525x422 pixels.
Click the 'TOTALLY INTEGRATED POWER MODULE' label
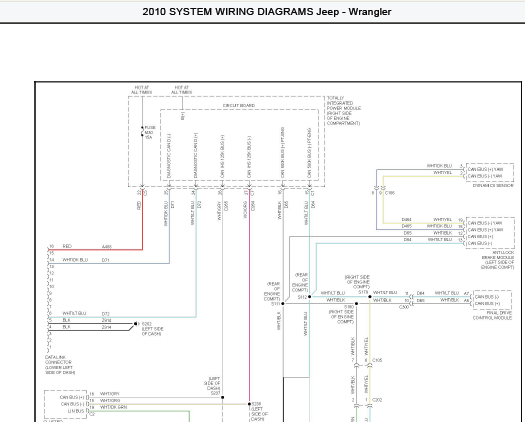pyautogui.click(x=344, y=111)
